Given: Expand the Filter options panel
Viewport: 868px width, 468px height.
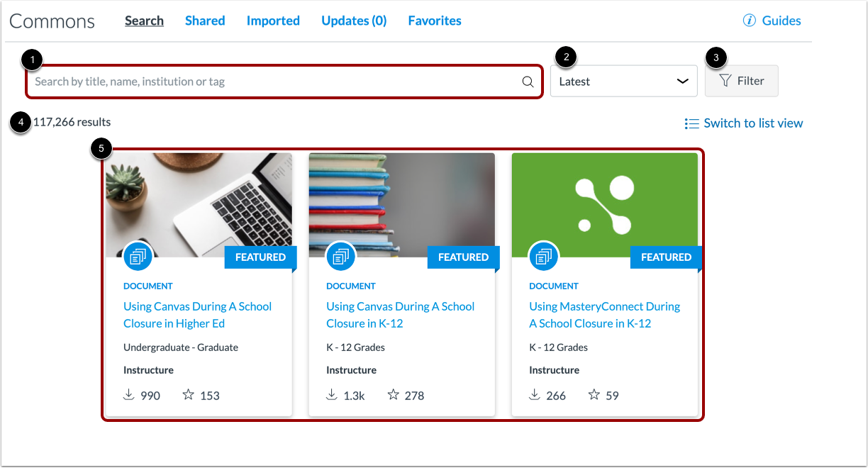Looking at the screenshot, I should pyautogui.click(x=741, y=80).
